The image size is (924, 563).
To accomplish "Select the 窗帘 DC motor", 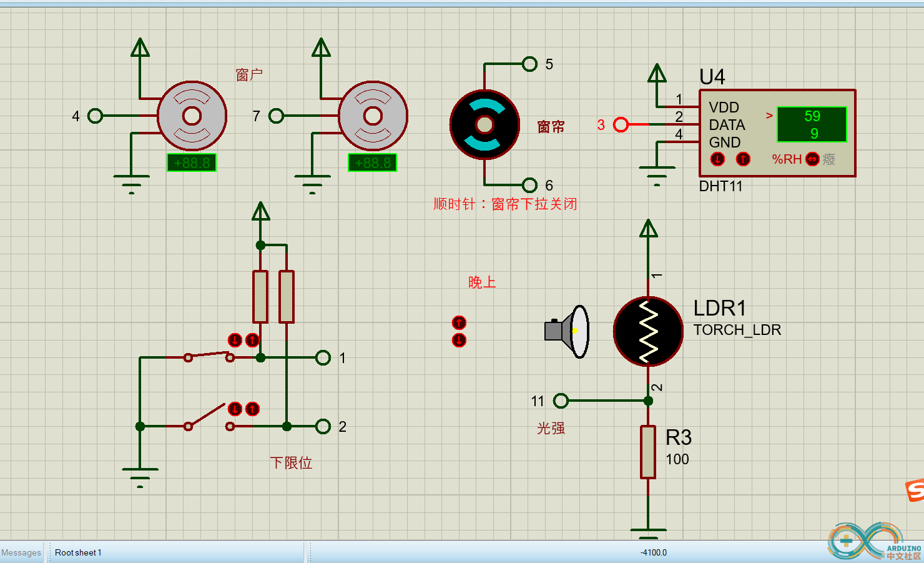I will pos(484,125).
